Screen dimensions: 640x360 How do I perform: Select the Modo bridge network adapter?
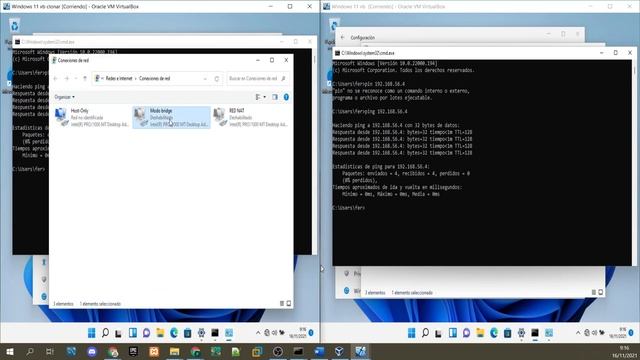pos(171,117)
